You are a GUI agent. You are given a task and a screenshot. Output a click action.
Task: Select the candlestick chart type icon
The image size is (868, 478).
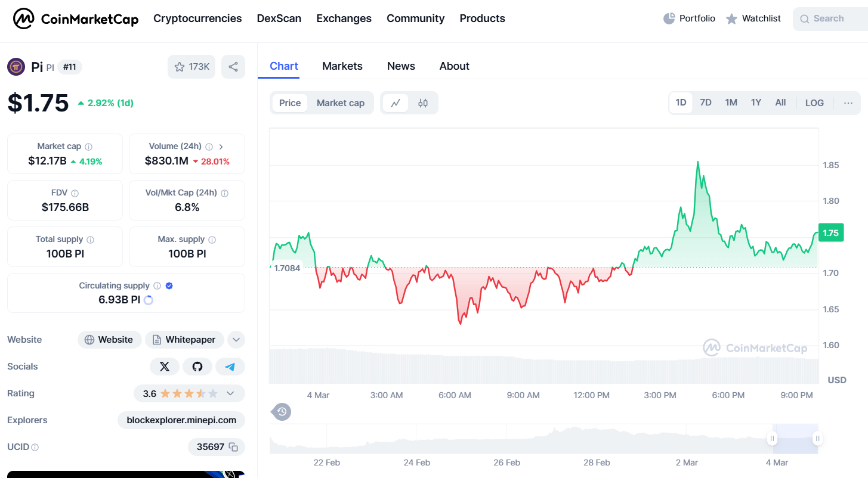(423, 103)
